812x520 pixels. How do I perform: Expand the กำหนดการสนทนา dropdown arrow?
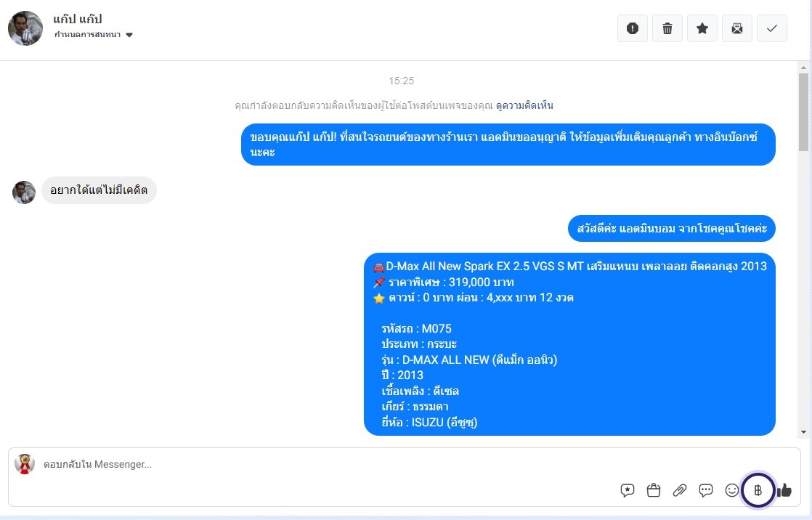click(129, 35)
